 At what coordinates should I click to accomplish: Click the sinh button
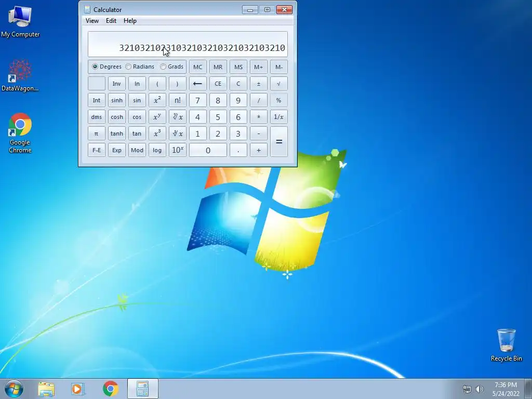pyautogui.click(x=117, y=100)
